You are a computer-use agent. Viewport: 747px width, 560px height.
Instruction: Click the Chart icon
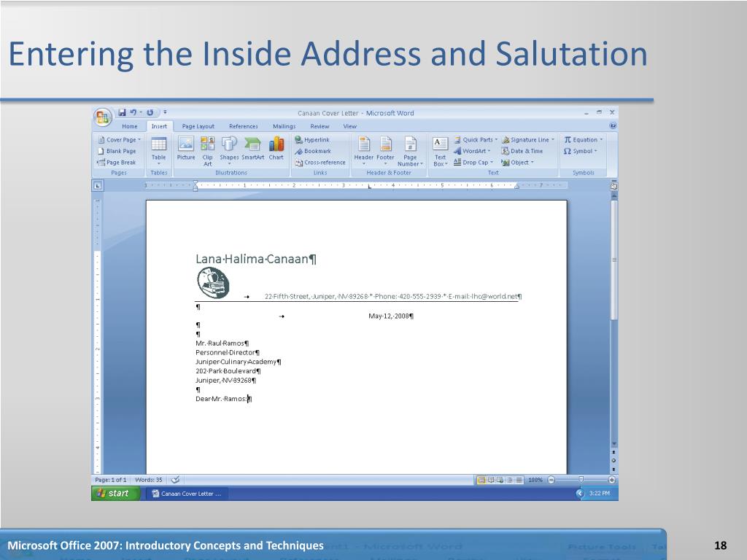pos(276,148)
